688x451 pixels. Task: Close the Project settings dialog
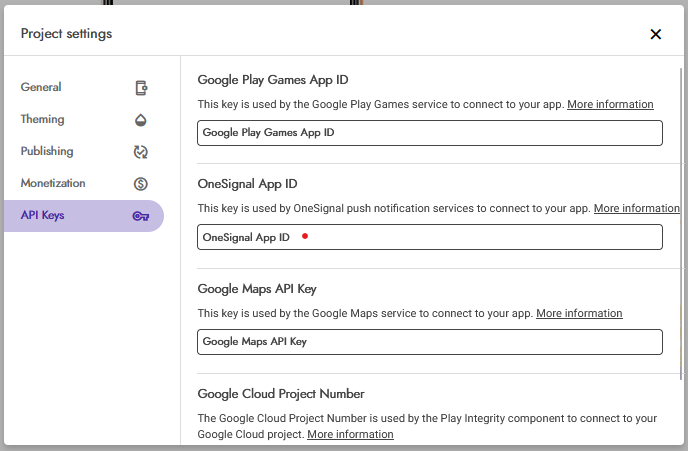coord(656,34)
